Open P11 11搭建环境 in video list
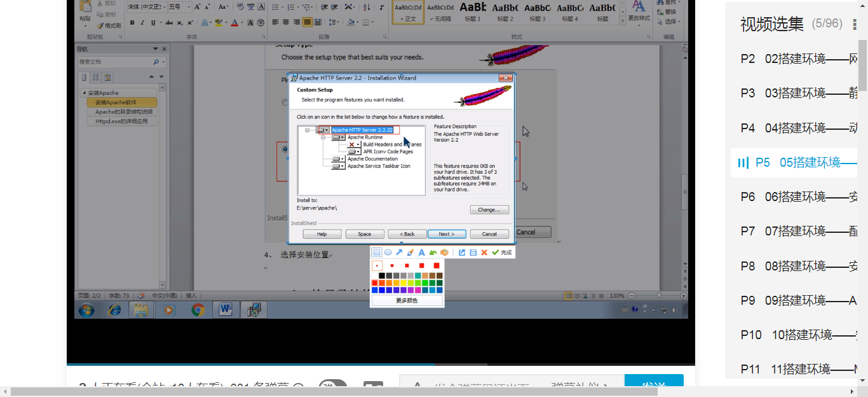The image size is (868, 397). click(x=799, y=369)
